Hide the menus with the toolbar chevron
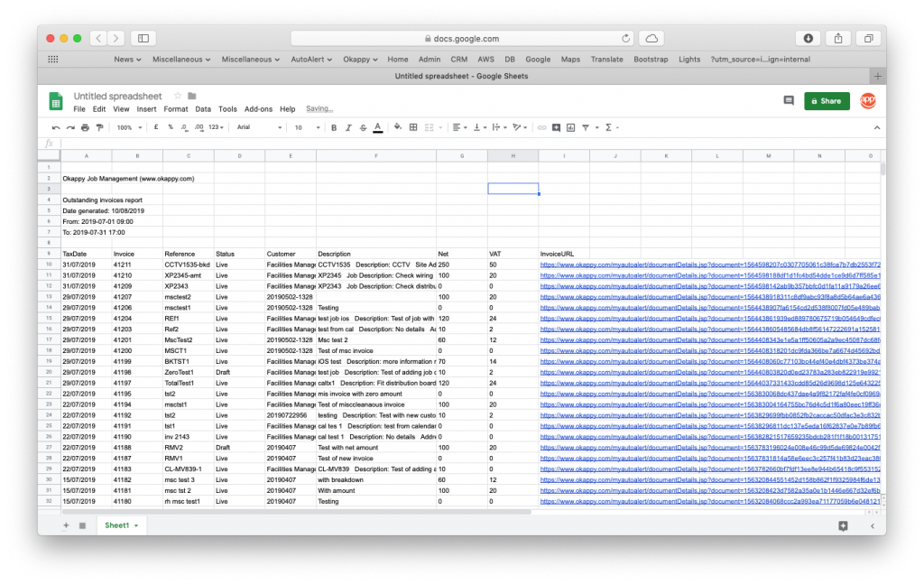This screenshot has width=924, height=585. pos(877,127)
